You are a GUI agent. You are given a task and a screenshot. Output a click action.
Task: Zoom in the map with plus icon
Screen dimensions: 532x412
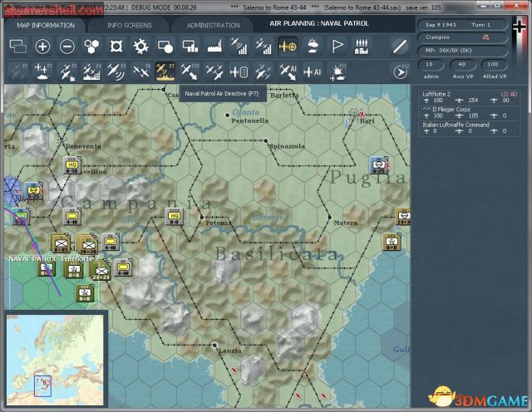(x=42, y=47)
